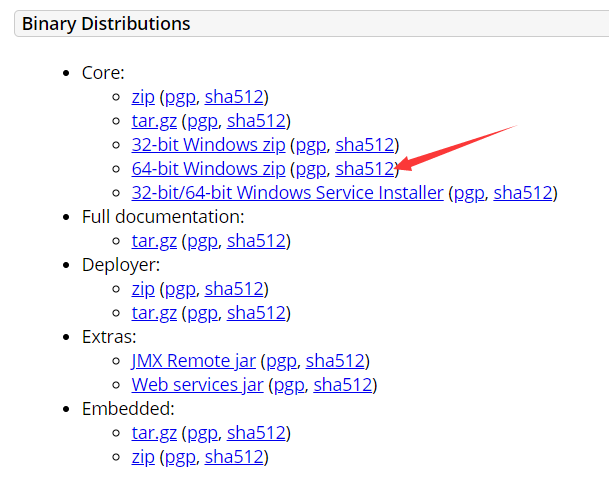Image resolution: width=609 pixels, height=491 pixels.
Task: Download the Web services jar
Action: (x=197, y=385)
